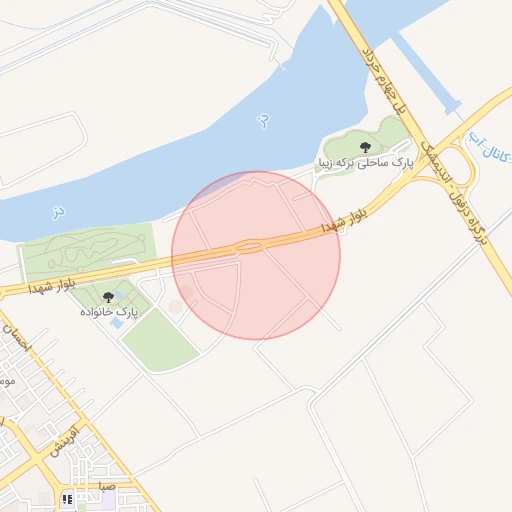The height and width of the screenshot is (512, 512).
Task: Click the tree icon of پارک خانواده
Action: click(108, 297)
